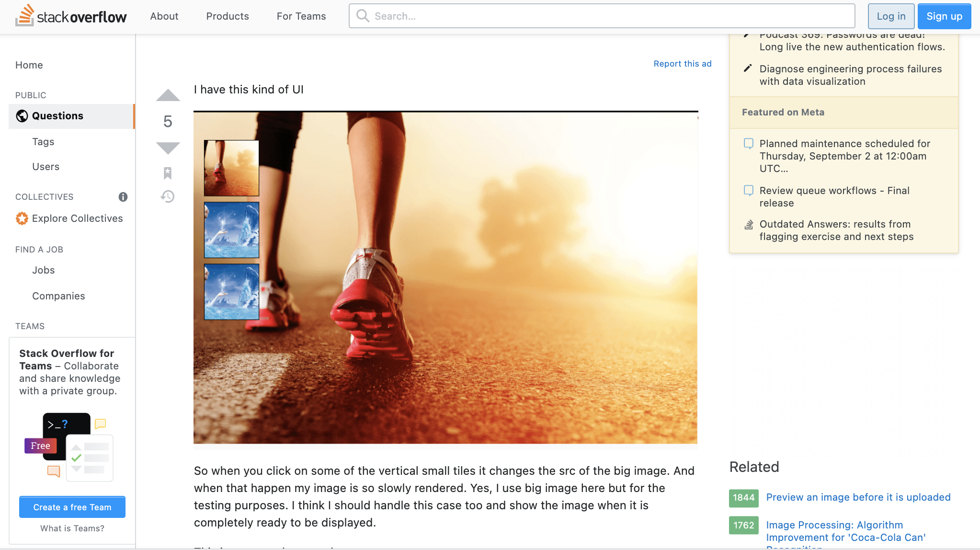Image resolution: width=980 pixels, height=550 pixels.
Task: Click Create a free Team button
Action: click(x=72, y=507)
